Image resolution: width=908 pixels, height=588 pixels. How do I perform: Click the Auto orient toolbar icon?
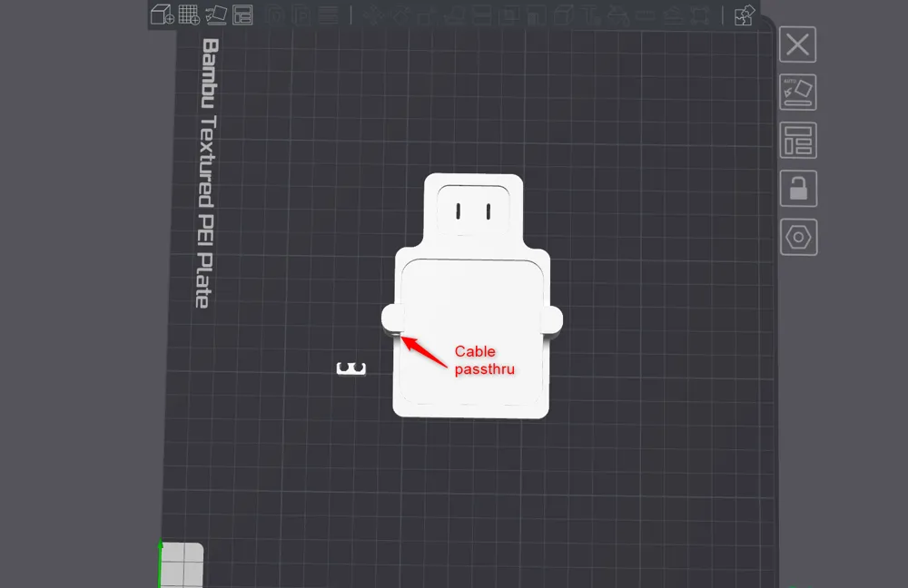point(215,15)
